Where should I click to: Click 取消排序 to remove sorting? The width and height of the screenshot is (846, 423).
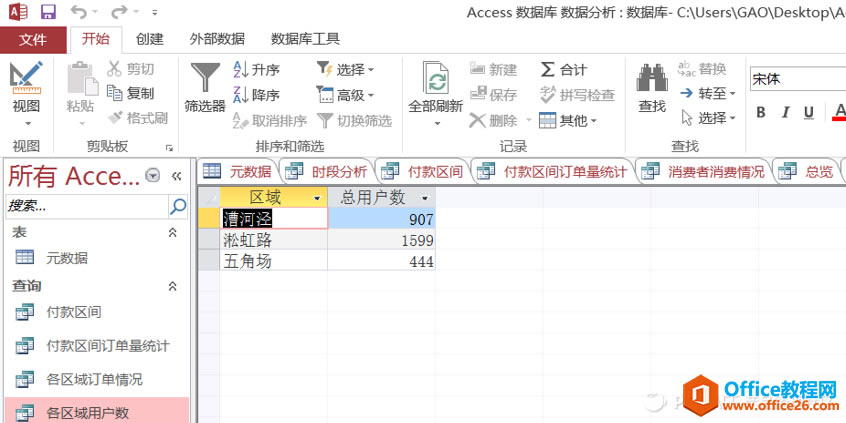tap(270, 120)
